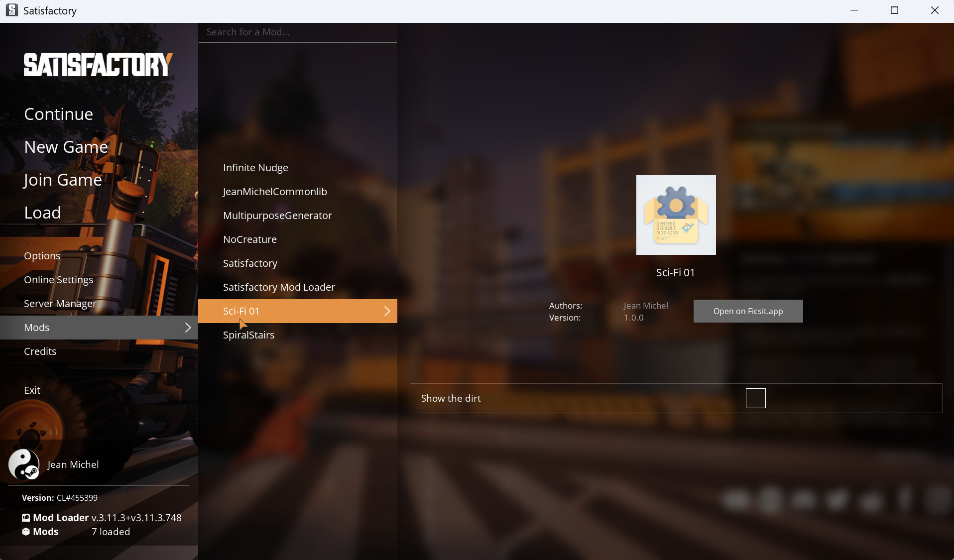
Task: Click the Sci-Fi 01 mod icon thumbnail
Action: pos(676,215)
